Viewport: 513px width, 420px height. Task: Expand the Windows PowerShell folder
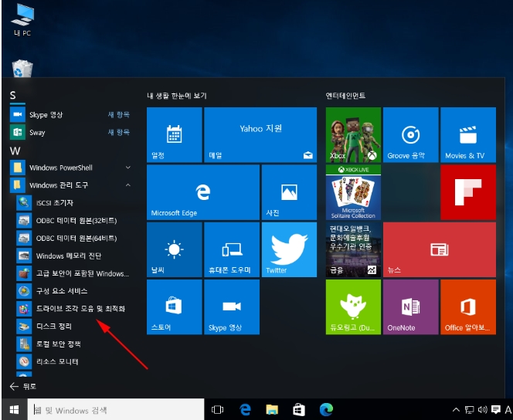tap(70, 168)
